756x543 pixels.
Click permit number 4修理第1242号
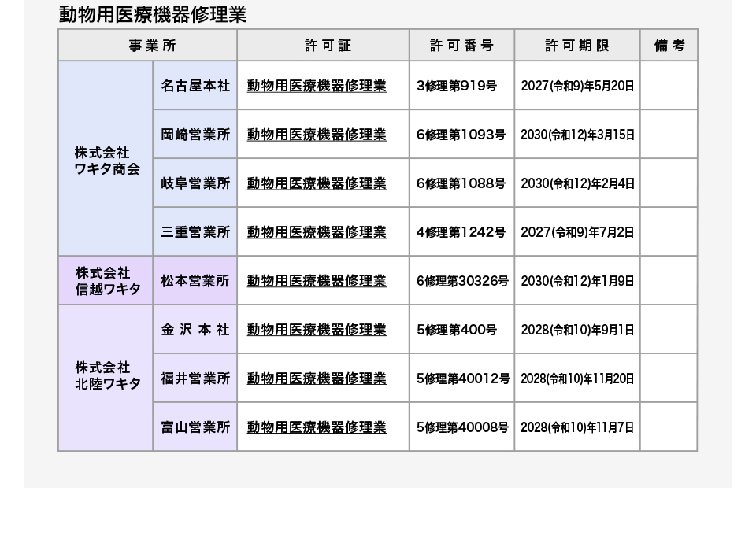(461, 232)
